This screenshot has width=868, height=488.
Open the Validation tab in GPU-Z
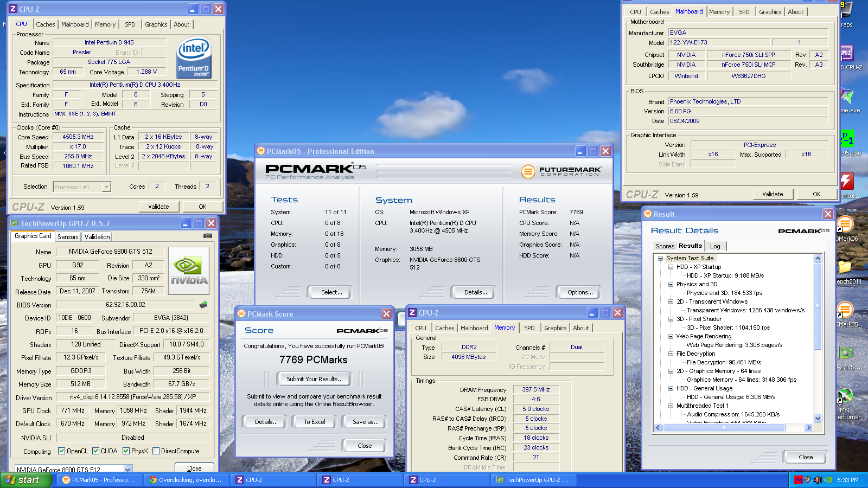[97, 237]
